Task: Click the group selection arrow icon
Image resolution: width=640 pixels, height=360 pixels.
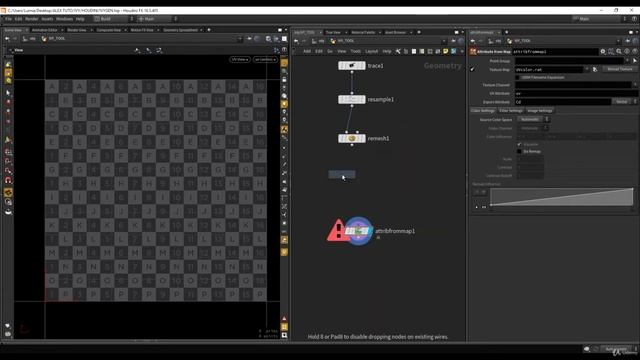Action: (635, 61)
